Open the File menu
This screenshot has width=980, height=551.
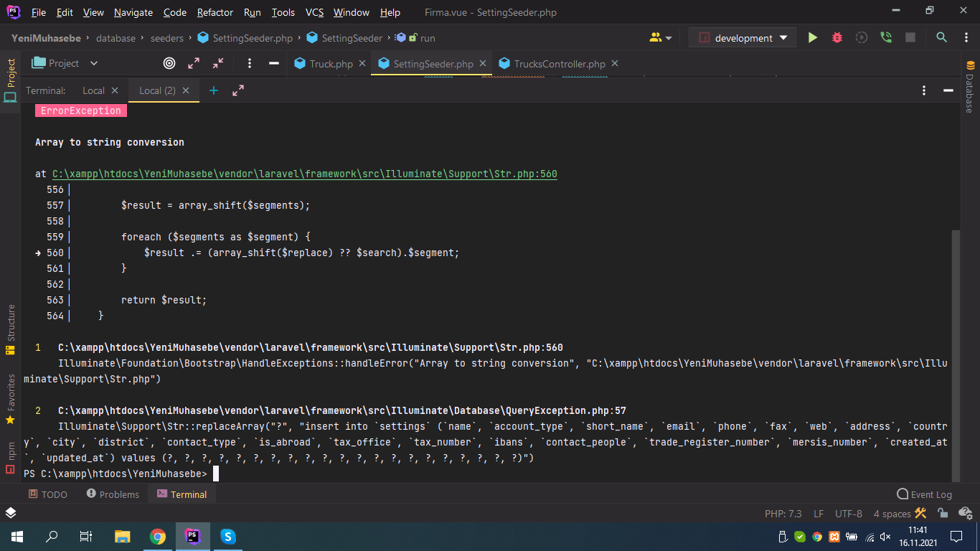click(39, 12)
